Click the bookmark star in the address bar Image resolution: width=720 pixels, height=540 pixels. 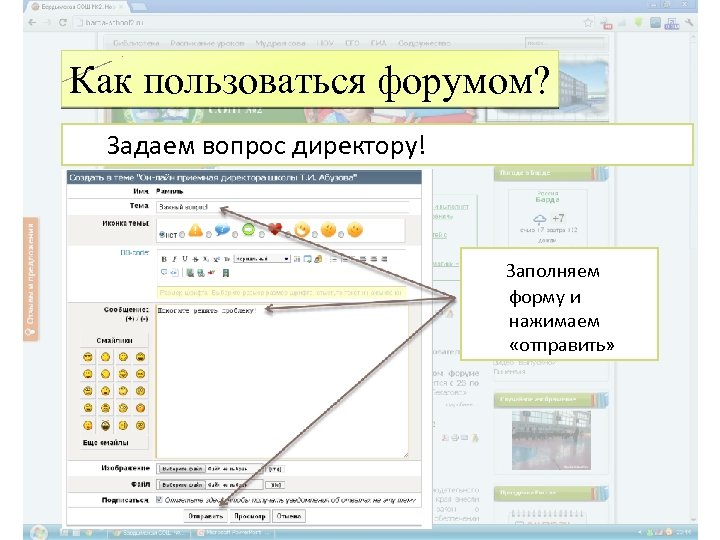tap(588, 22)
